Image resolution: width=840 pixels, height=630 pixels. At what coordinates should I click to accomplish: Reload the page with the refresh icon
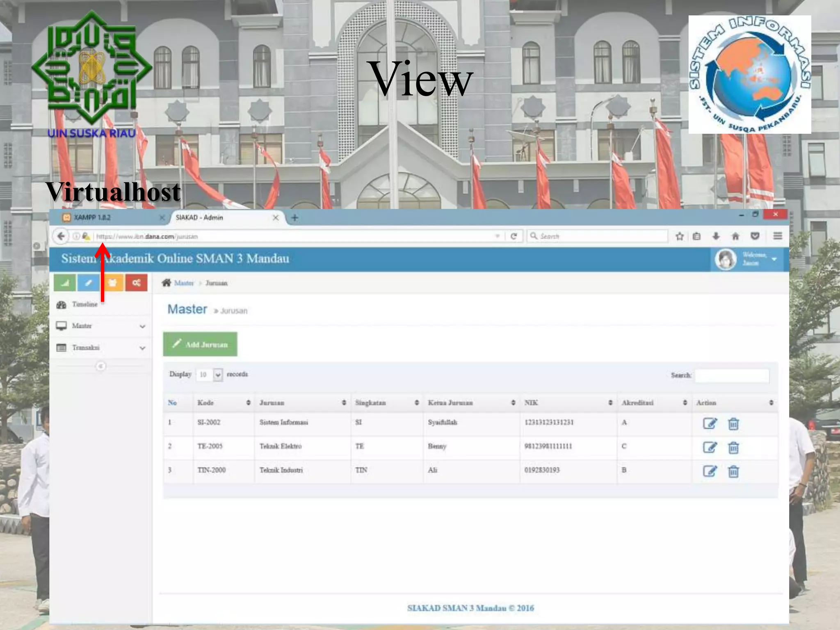point(514,236)
